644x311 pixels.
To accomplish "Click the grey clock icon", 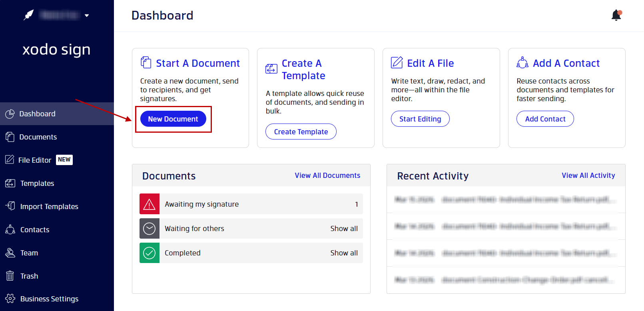I will pos(150,229).
